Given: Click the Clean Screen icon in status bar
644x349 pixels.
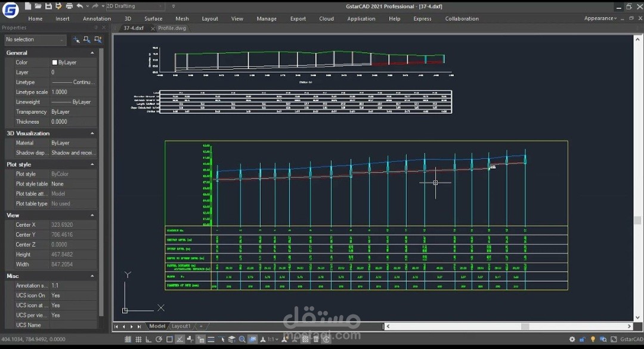Looking at the screenshot, I should click(614, 339).
